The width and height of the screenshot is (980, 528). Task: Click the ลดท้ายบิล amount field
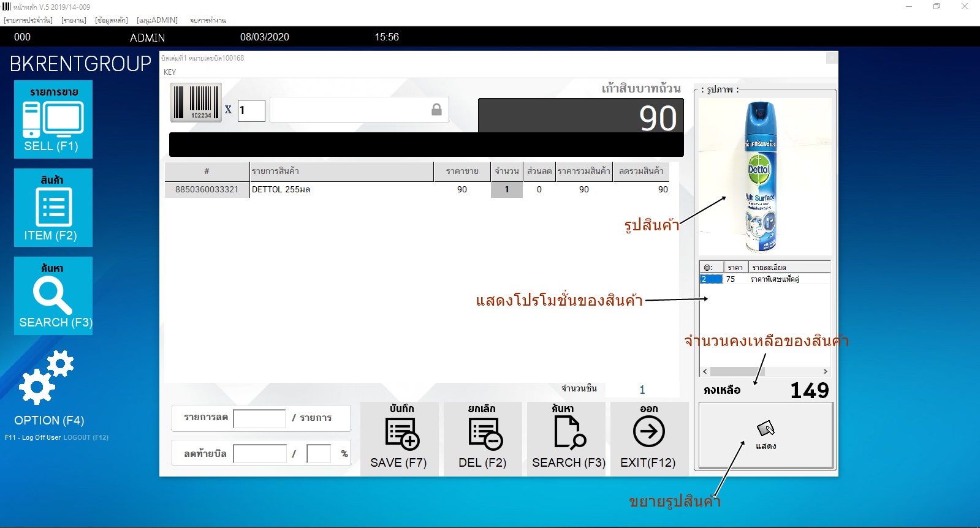[259, 454]
